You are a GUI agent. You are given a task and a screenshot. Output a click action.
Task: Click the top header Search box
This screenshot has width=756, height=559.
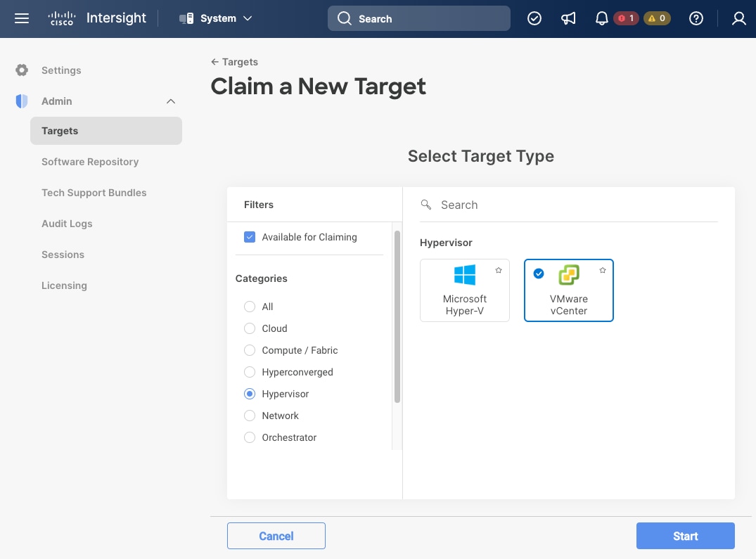click(x=418, y=18)
